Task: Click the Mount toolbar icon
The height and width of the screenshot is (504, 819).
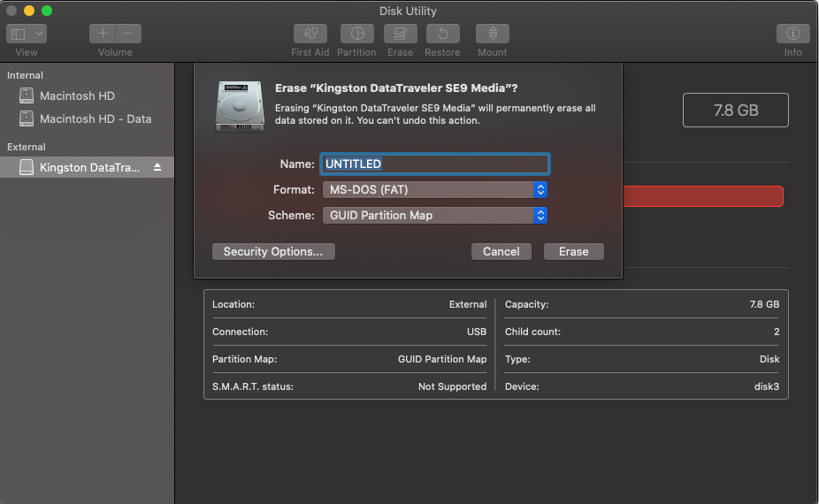Action: [x=493, y=34]
